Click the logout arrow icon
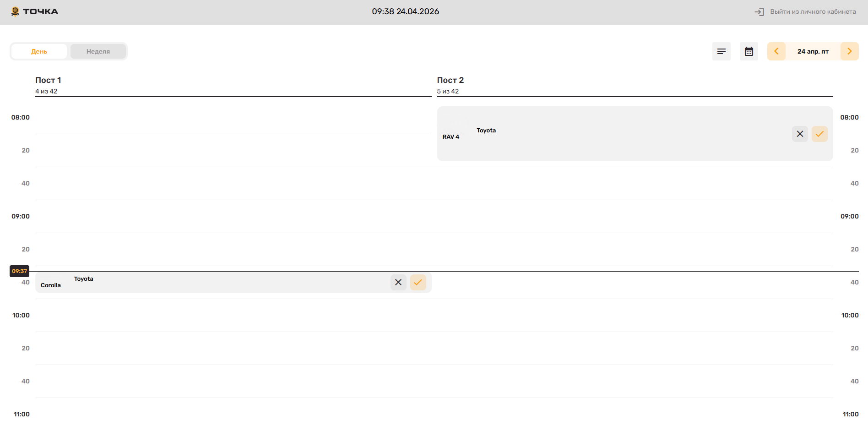868x426 pixels. tap(759, 12)
